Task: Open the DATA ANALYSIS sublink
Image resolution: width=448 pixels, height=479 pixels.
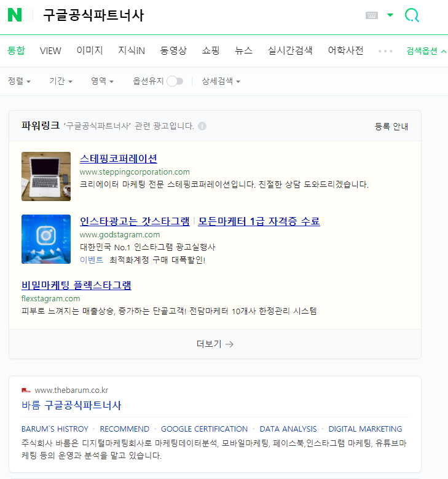Action: click(x=288, y=429)
